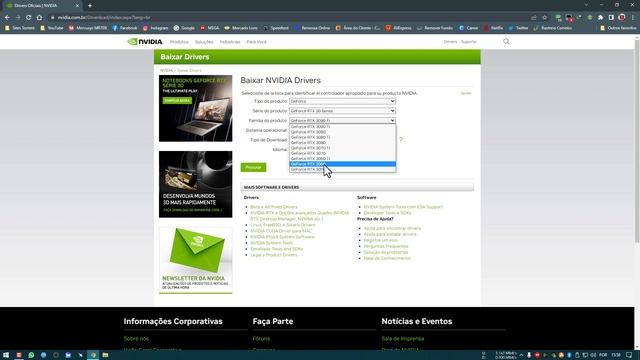Open the Mercado Livre bookmark
The height and width of the screenshot is (360, 640).
(x=241, y=28)
